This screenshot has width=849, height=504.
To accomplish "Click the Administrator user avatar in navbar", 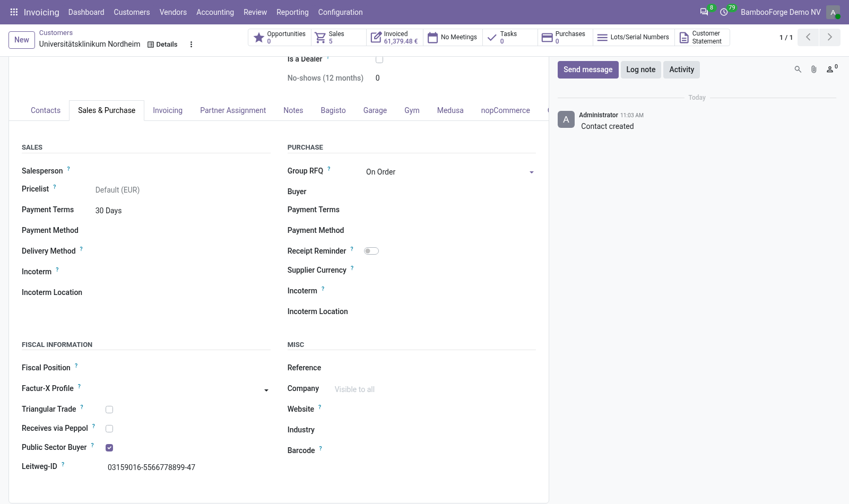I will [x=833, y=12].
